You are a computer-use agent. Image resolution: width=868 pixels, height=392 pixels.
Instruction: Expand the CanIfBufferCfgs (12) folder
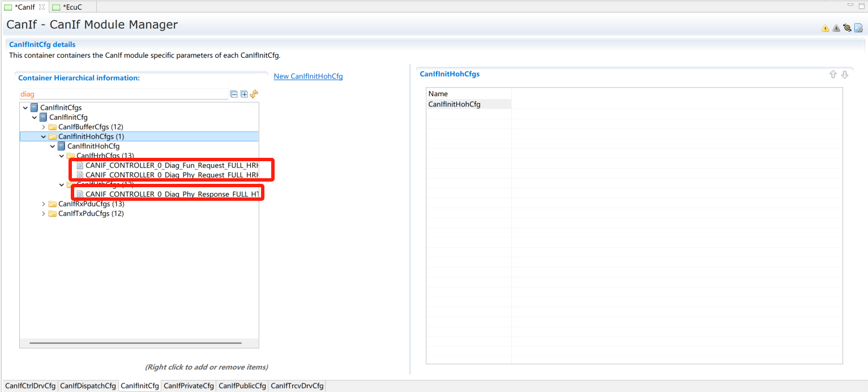click(44, 127)
